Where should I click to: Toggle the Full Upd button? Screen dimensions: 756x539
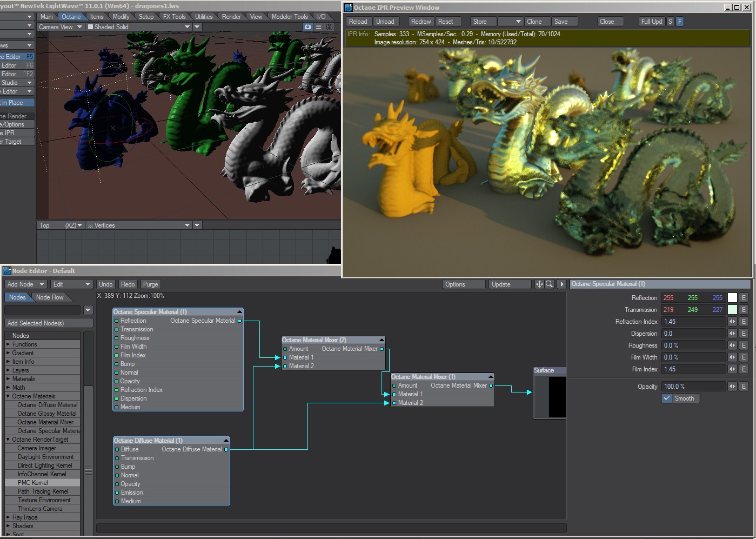point(651,22)
